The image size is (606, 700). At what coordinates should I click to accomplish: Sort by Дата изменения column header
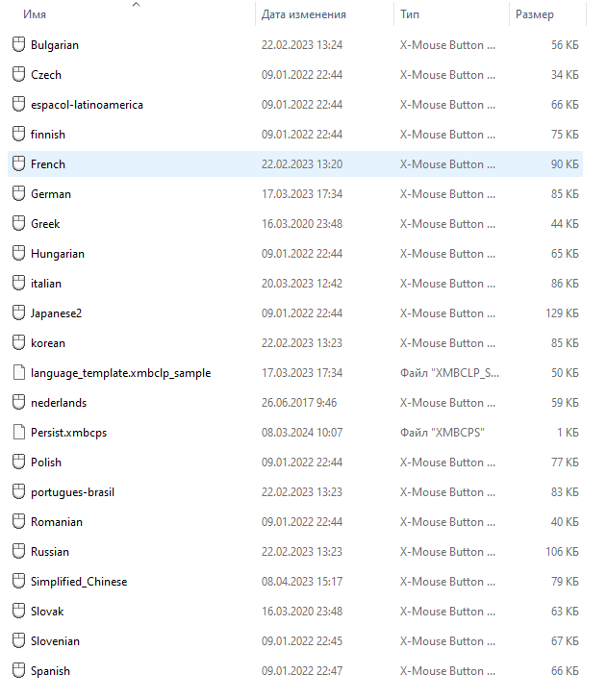tap(304, 14)
